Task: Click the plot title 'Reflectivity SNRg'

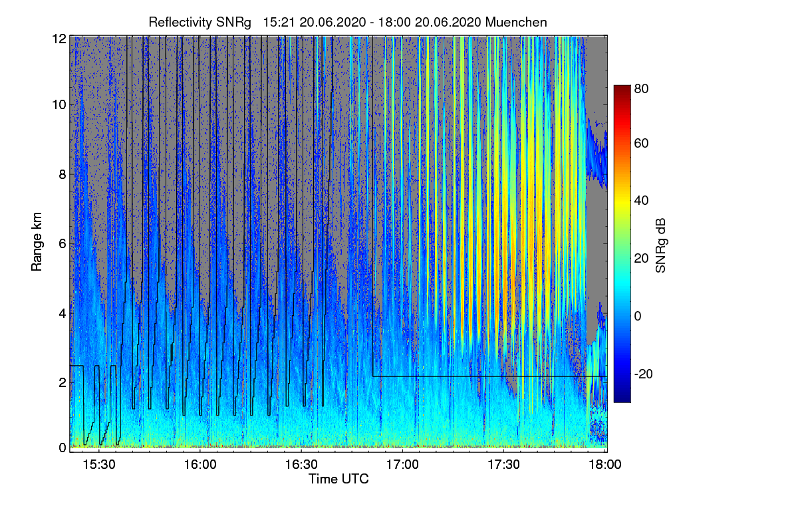Action: pyautogui.click(x=200, y=22)
